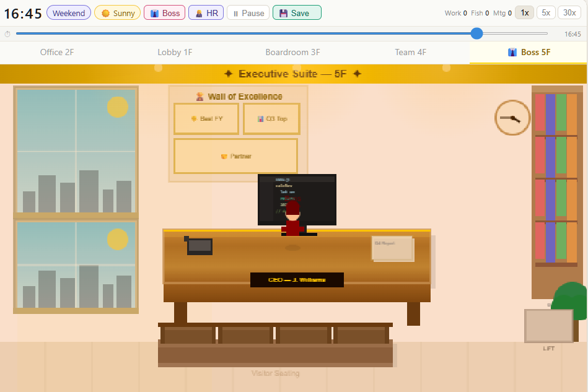Click the HR button
Image resolution: width=588 pixels, height=392 pixels.
[206, 13]
